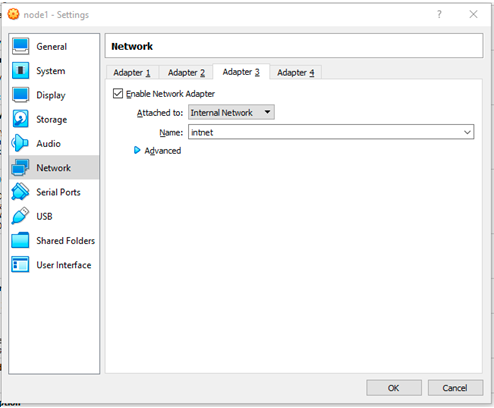This screenshot has width=494, height=408.
Task: Open Audio settings category
Action: [x=54, y=144]
